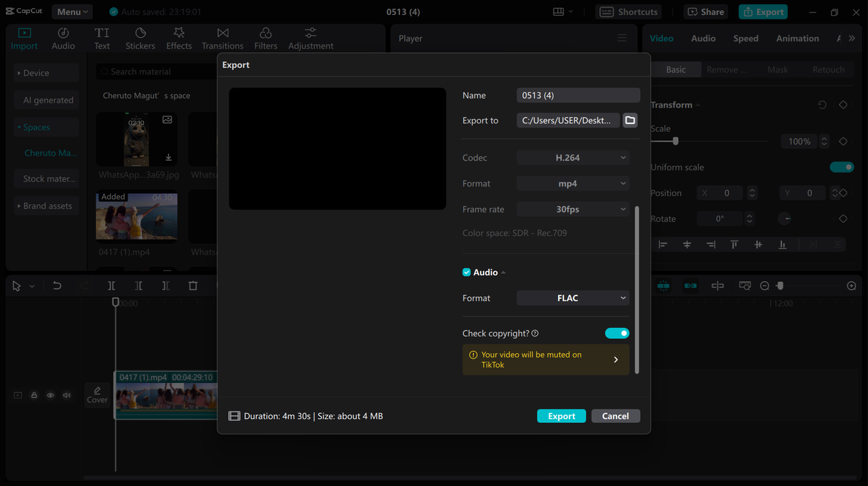Toggle track lock icon on timeline
Image resolution: width=868 pixels, height=486 pixels.
pos(34,395)
